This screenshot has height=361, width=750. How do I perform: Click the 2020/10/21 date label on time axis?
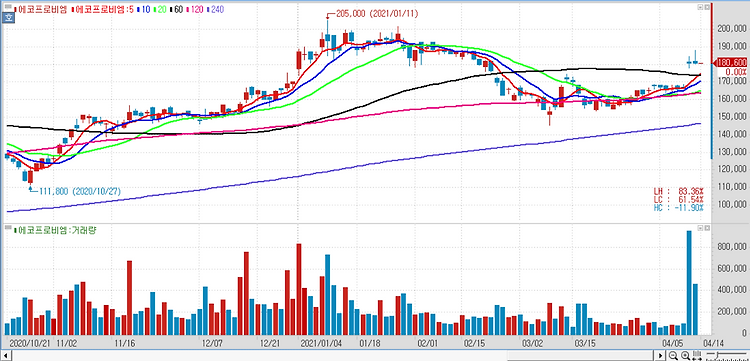tap(30, 343)
